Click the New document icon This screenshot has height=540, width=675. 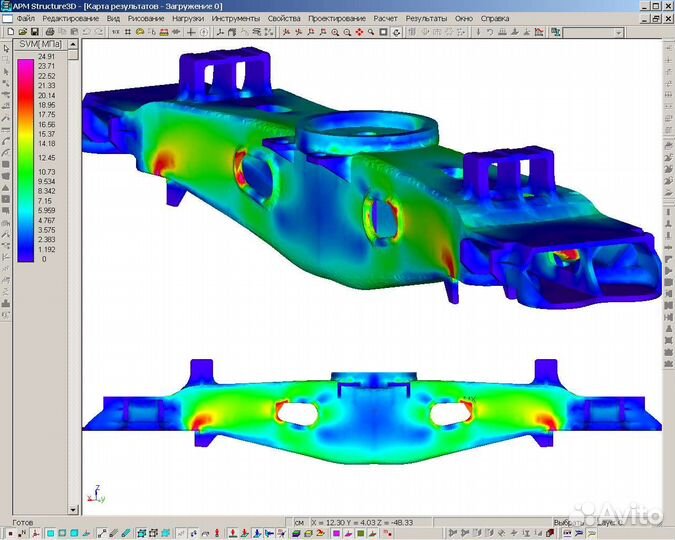(x=7, y=32)
